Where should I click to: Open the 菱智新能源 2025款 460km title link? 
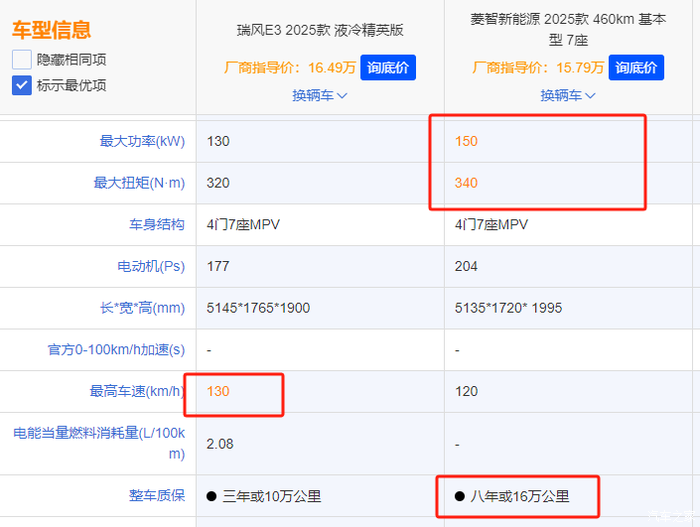[x=568, y=29]
